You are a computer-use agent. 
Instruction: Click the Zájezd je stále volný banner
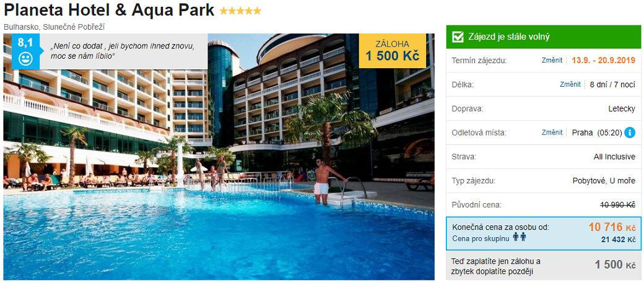point(544,37)
